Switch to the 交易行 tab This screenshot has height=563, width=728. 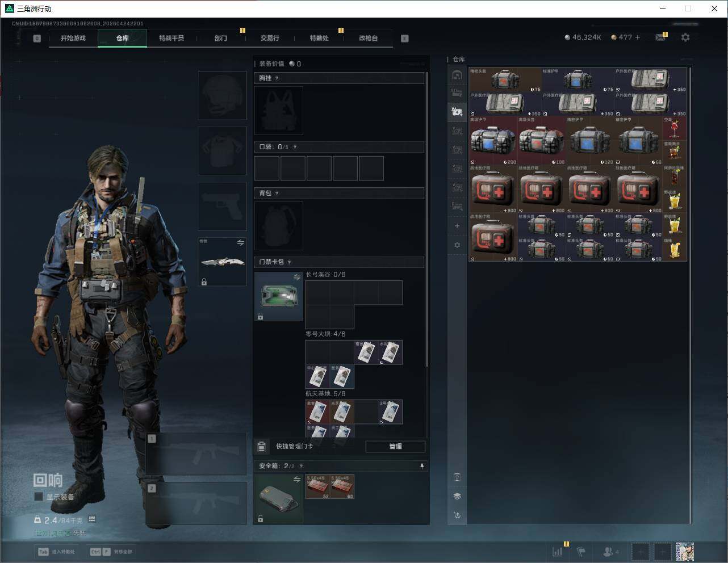point(270,38)
